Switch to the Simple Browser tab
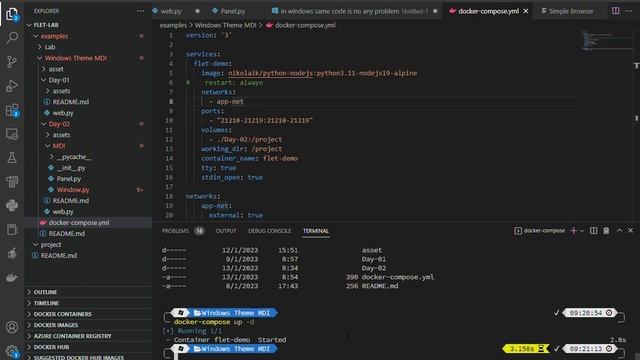The width and height of the screenshot is (640, 360). click(x=571, y=11)
